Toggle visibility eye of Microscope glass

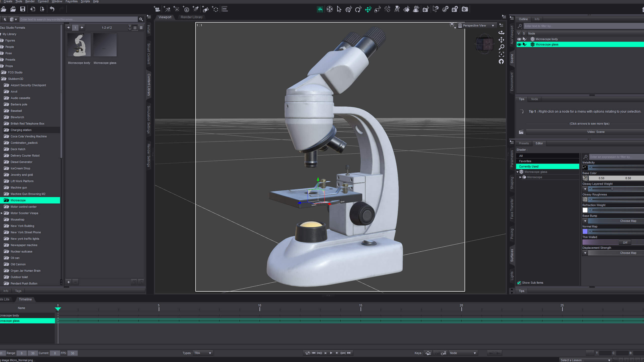pos(519,44)
